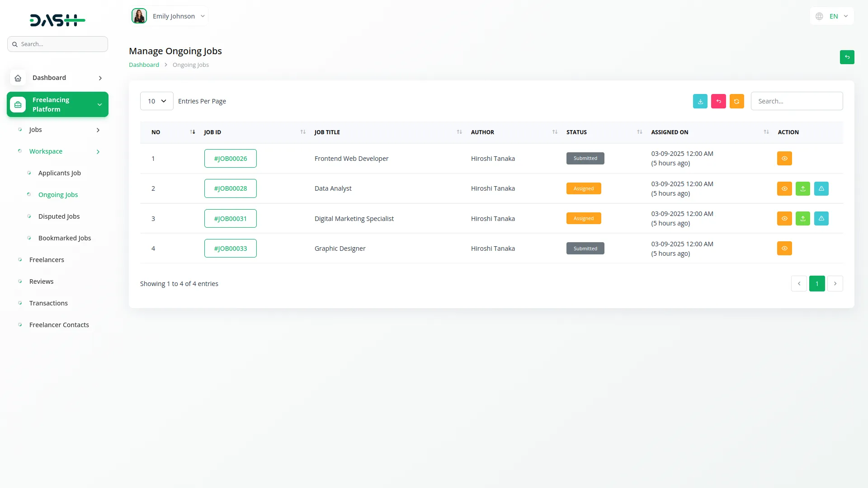This screenshot has width=868, height=488.
Task: Open the Entries Per Page dropdown
Action: 156,101
